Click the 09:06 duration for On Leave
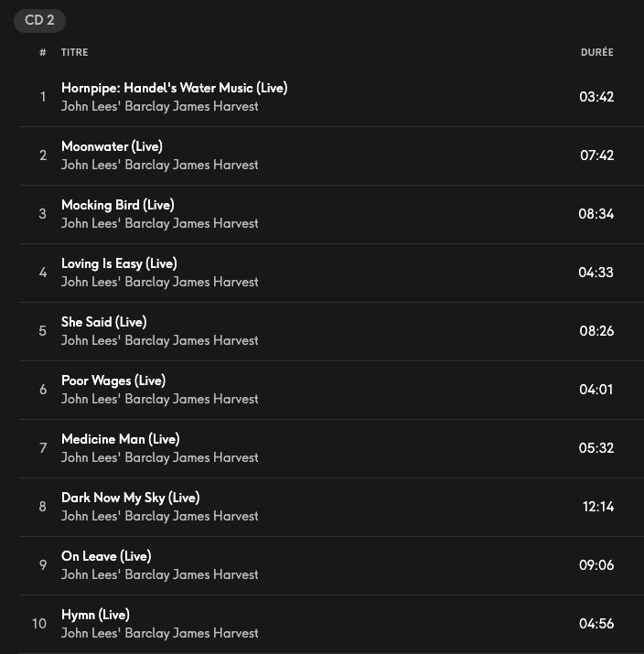The height and width of the screenshot is (654, 644). click(x=596, y=565)
